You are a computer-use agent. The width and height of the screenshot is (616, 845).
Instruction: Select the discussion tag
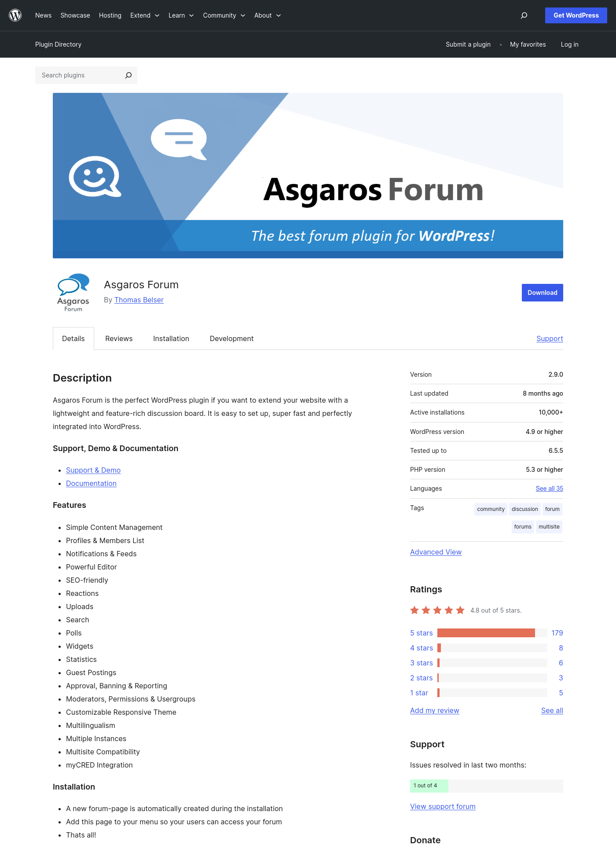click(x=524, y=509)
